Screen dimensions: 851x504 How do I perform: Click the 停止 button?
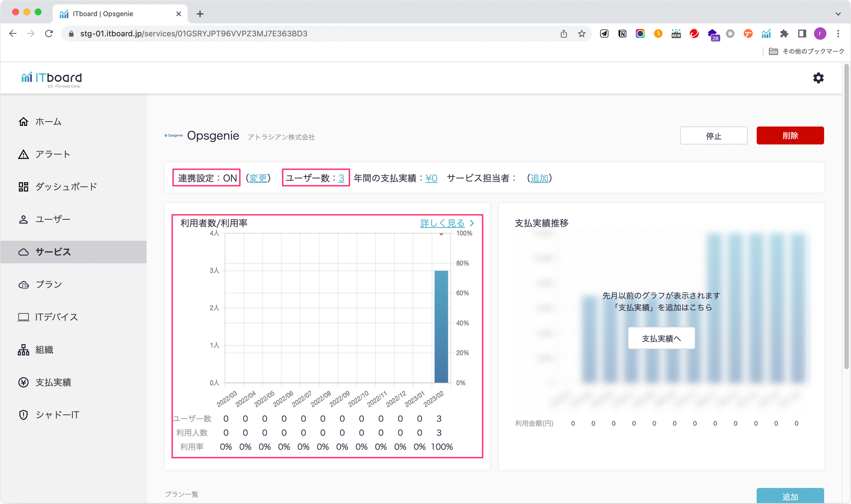pos(713,136)
